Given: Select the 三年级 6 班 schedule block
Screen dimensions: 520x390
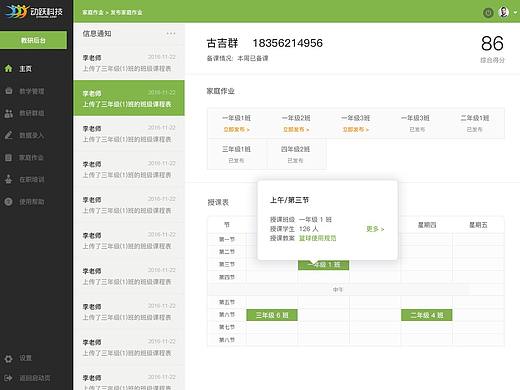Looking at the screenshot, I should pos(272,315).
